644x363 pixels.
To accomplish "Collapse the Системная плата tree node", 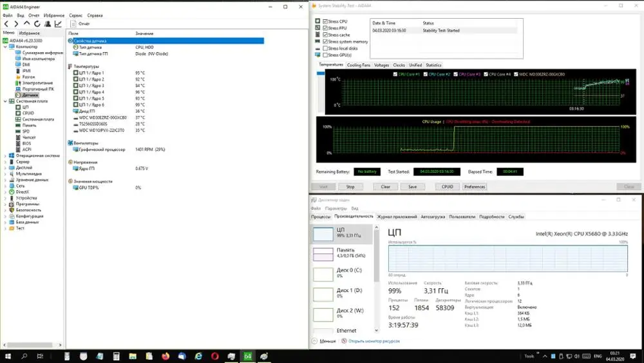I will coord(6,101).
